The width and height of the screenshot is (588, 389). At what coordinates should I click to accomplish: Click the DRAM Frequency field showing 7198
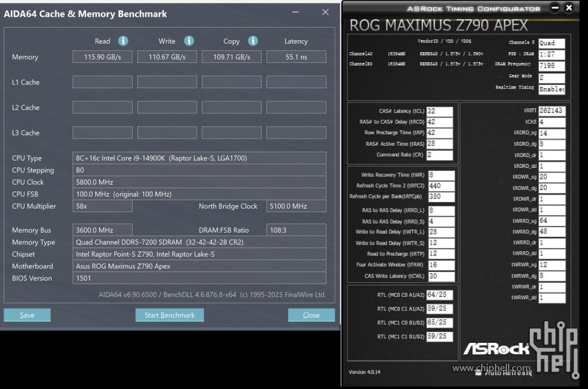click(551, 66)
